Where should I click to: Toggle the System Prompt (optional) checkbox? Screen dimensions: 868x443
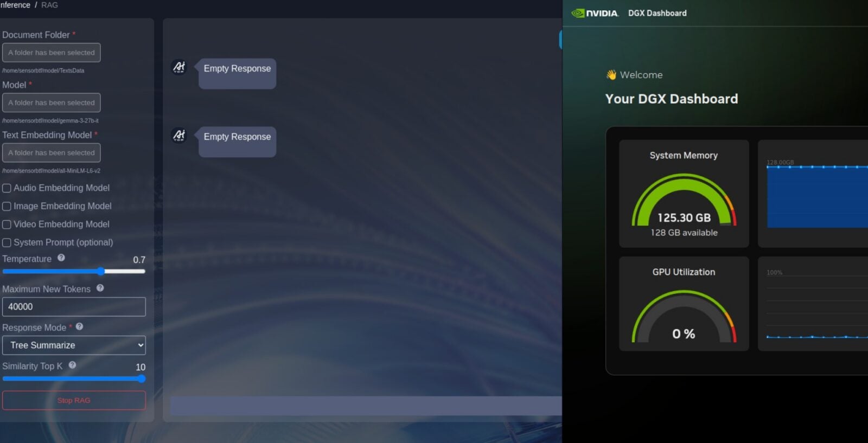(x=7, y=243)
